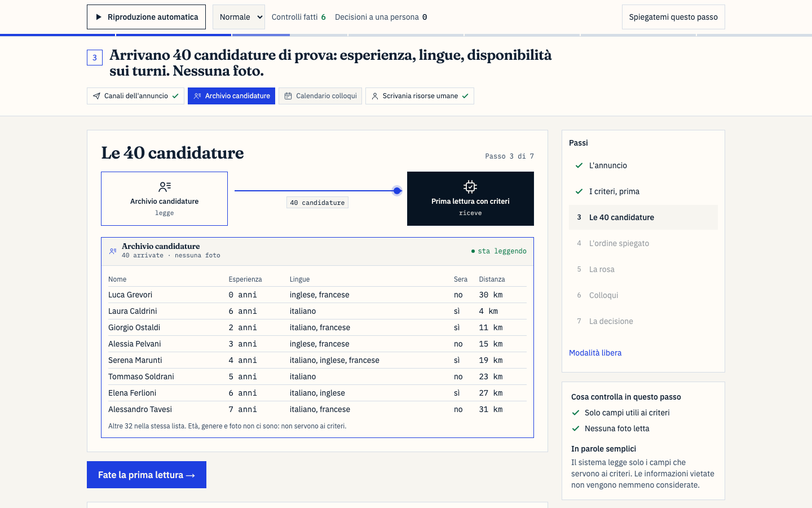Go to step La decisione
The width and height of the screenshot is (812, 508).
643,321
